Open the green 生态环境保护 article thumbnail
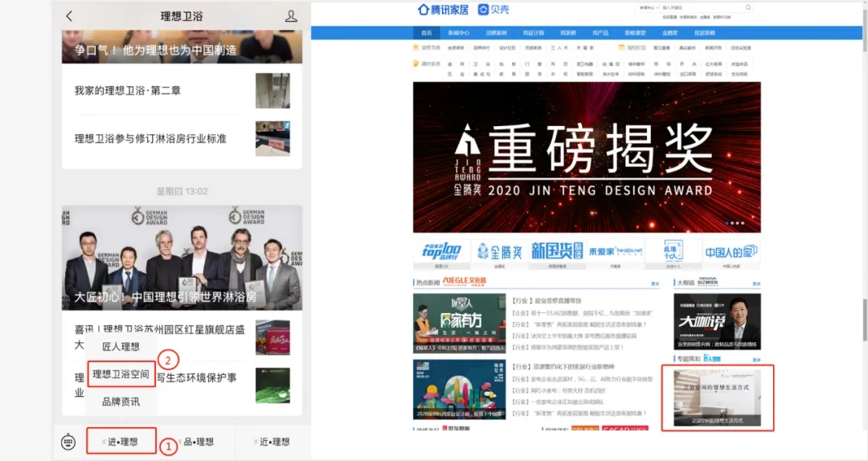The width and height of the screenshot is (868, 461). (272, 386)
